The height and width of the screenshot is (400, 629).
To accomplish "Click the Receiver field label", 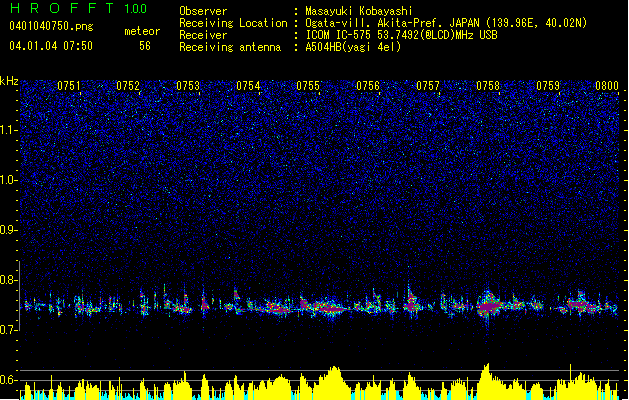I will (x=203, y=35).
